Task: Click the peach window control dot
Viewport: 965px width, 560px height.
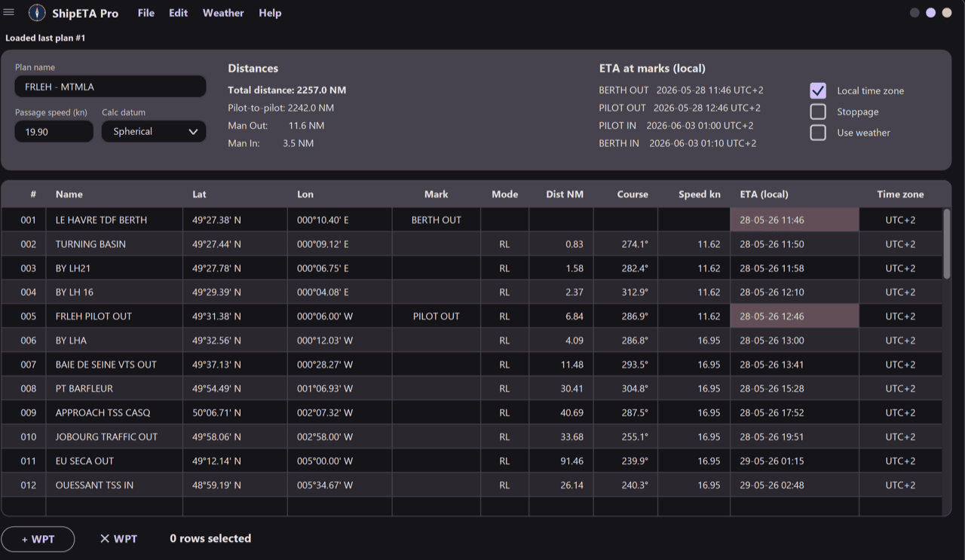Action: [946, 13]
